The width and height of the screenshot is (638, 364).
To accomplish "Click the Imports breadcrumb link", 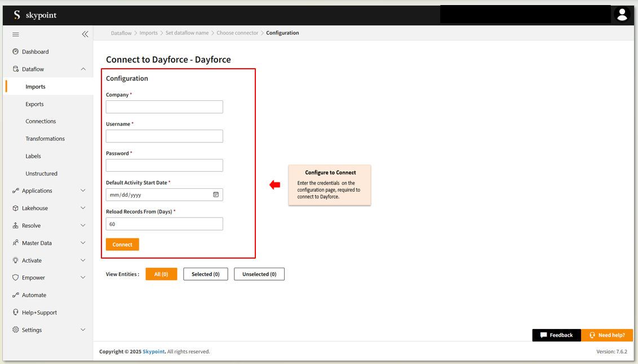I will pos(149,33).
